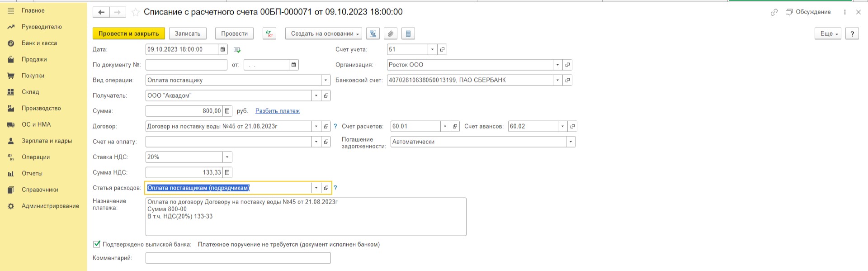Expand the Вид операции dropdown
Image resolution: width=868 pixels, height=271 pixels.
pos(326,80)
